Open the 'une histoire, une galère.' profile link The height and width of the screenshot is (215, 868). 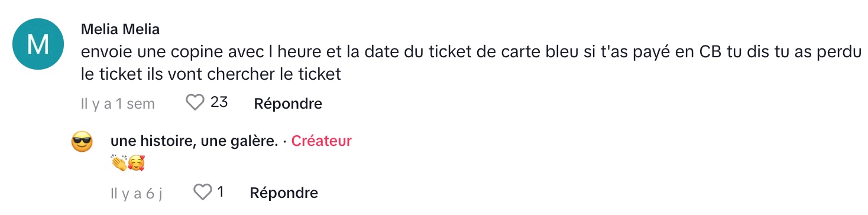coord(194,141)
